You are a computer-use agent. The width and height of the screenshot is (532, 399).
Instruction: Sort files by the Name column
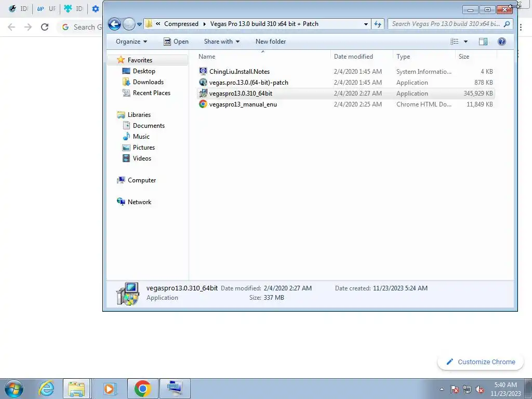click(263, 56)
